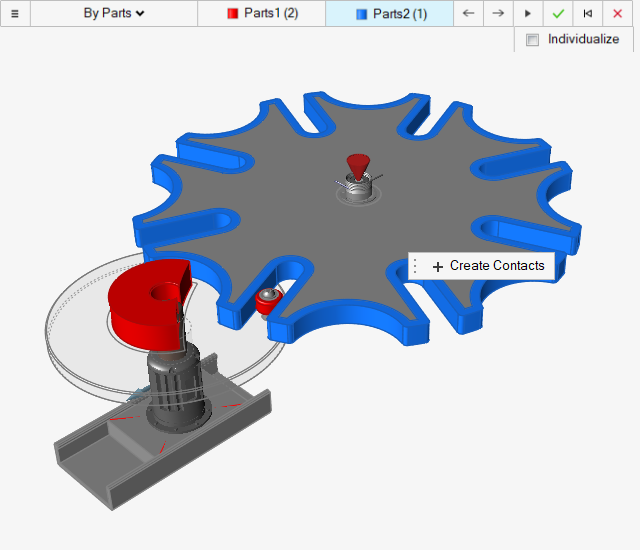640x550 pixels.
Task: Open the hamburger options menu
Action: (15, 13)
